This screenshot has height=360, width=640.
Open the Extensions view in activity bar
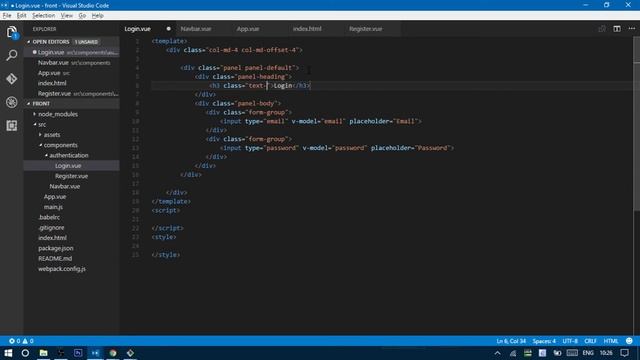click(12, 125)
